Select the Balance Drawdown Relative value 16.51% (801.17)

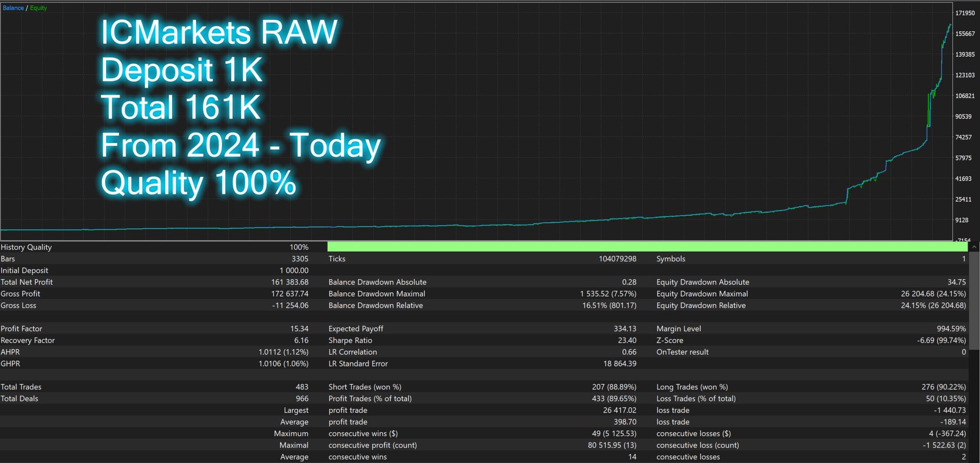[609, 306]
